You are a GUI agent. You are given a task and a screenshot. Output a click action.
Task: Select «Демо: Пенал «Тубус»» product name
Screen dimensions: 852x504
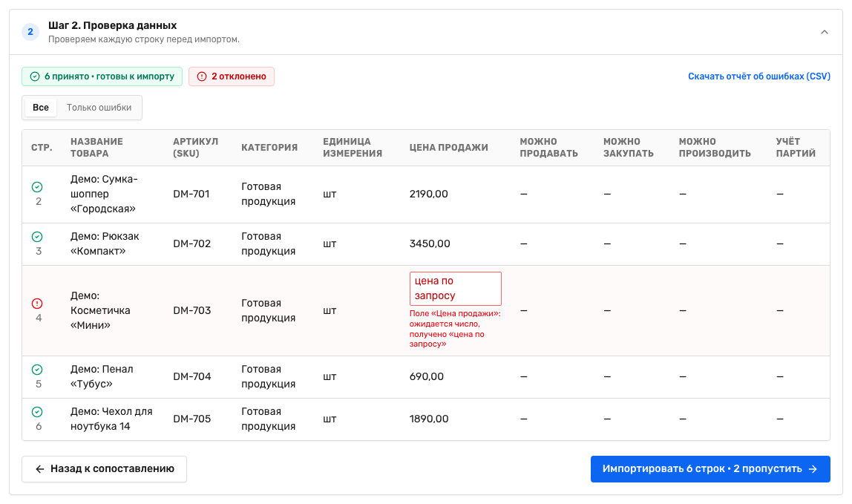[102, 376]
